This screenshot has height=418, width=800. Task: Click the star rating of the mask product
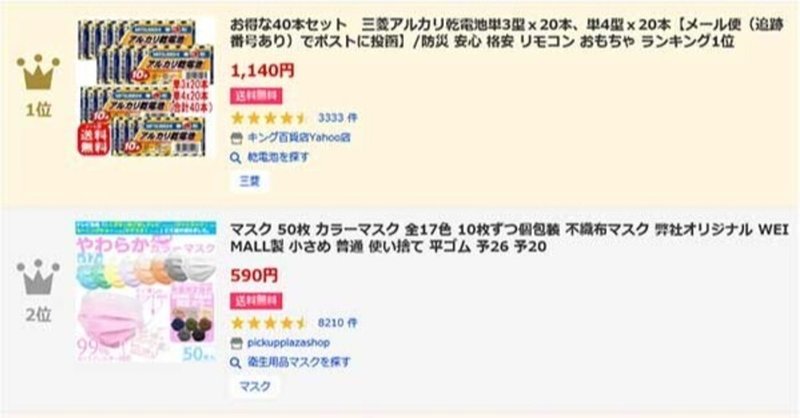pyautogui.click(x=269, y=323)
